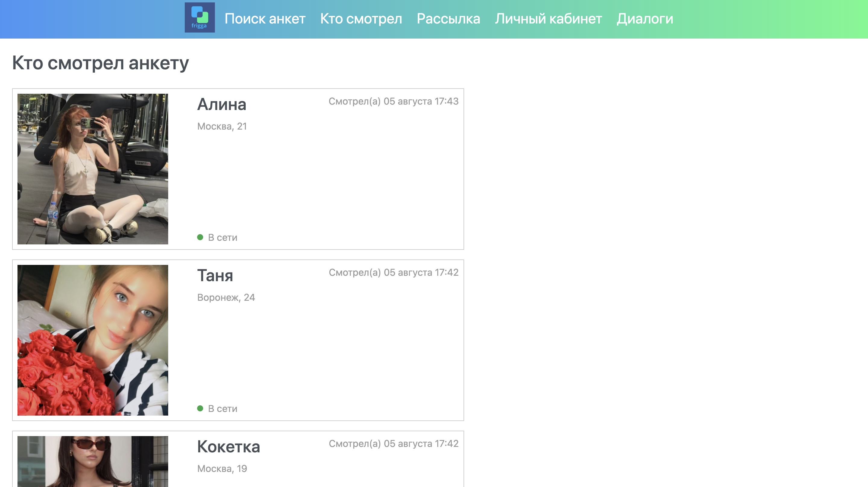Image resolution: width=868 pixels, height=487 pixels.
Task: Click the Кто смотрел анкету heading
Action: click(100, 63)
